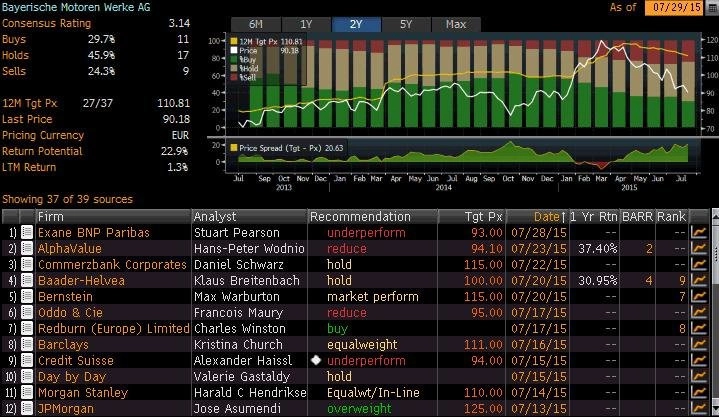This screenshot has height=417, width=719.
Task: Sort table by Recommendation column header
Action: [x=372, y=217]
